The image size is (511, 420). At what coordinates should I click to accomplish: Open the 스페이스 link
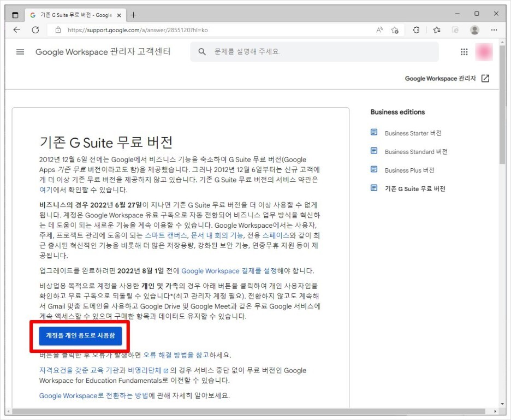(276, 235)
